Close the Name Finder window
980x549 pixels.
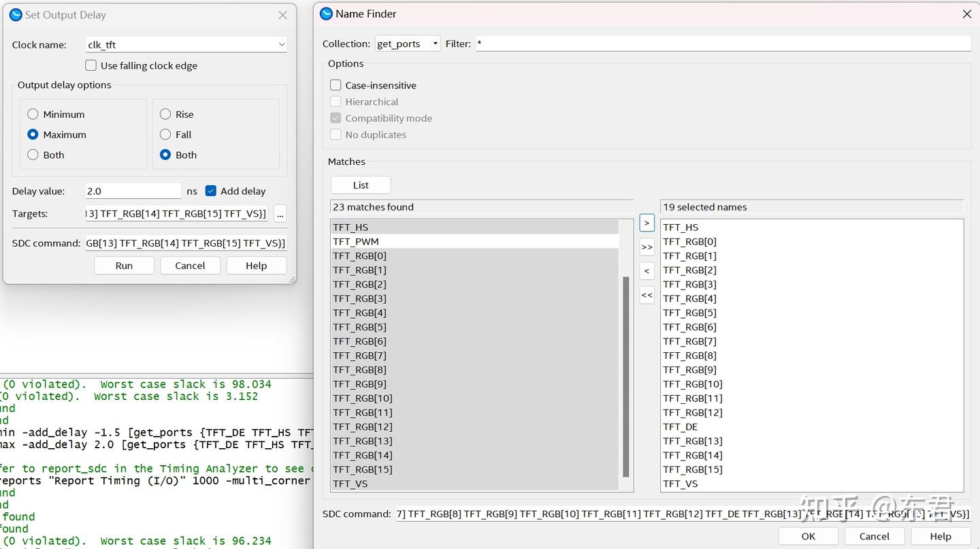click(966, 14)
